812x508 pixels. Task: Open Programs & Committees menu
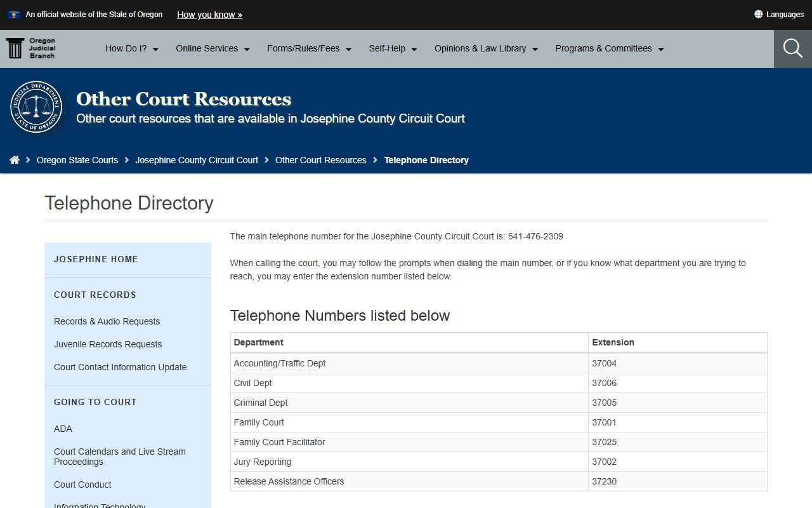point(610,48)
